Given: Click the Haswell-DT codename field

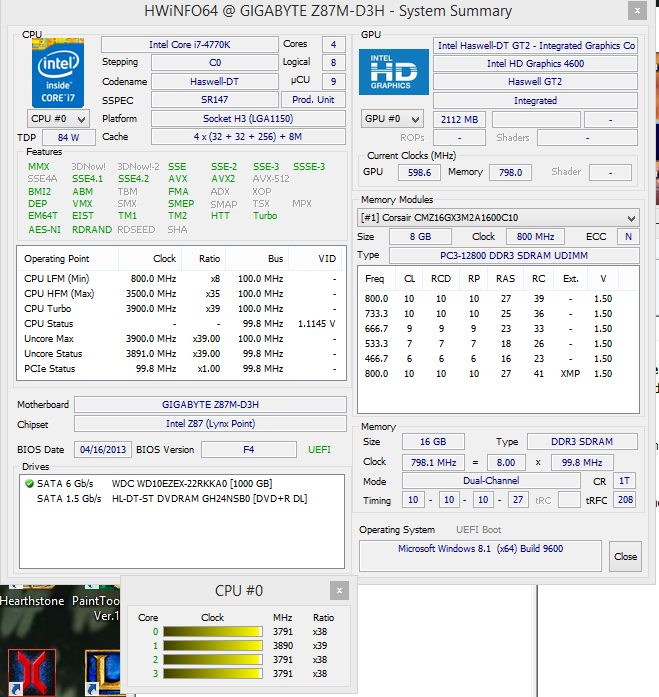Looking at the screenshot, I should click(215, 81).
